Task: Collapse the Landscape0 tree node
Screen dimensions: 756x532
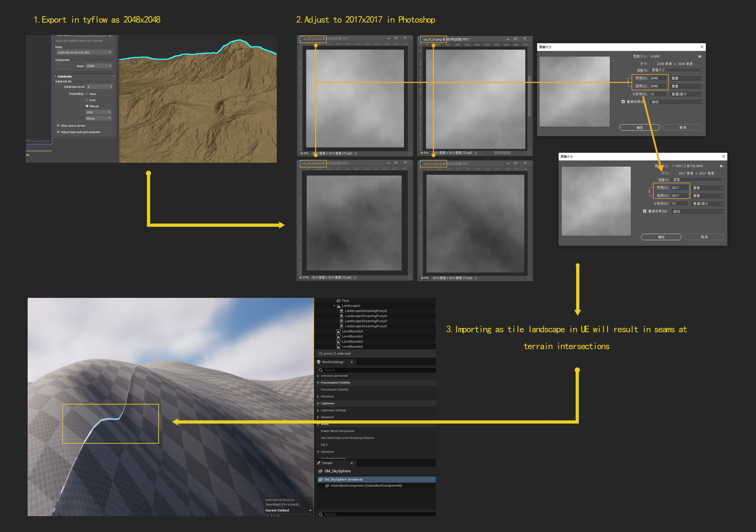Action: 334,306
